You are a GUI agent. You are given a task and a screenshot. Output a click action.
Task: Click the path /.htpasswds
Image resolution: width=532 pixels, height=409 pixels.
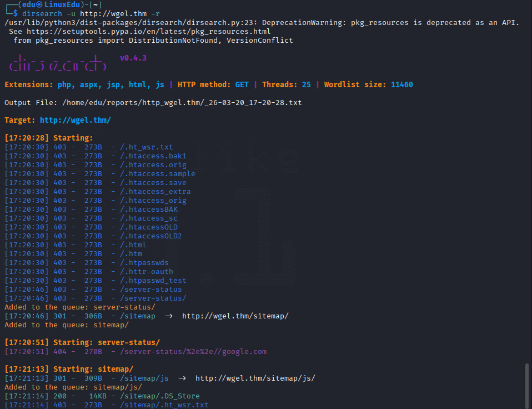(x=144, y=263)
